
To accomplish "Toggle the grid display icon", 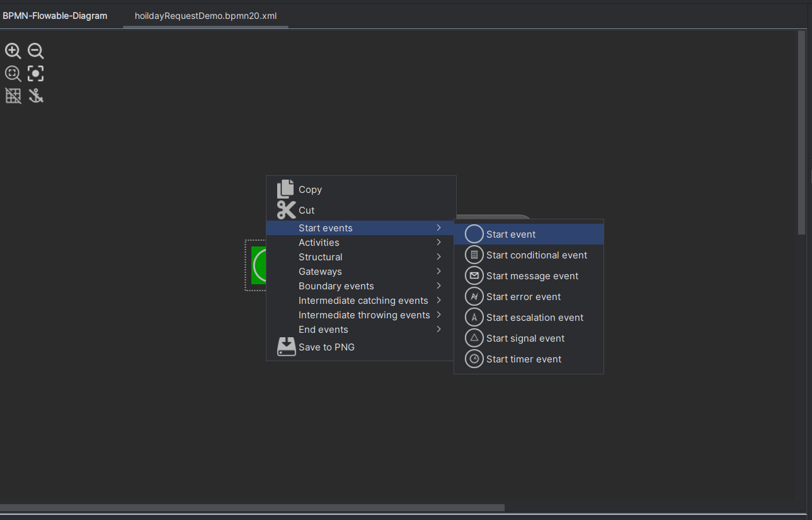I will 13,96.
